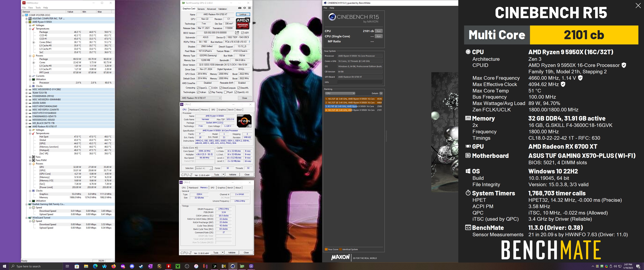
Task: Click the Run button for the CPU test
Action: click(x=379, y=31)
